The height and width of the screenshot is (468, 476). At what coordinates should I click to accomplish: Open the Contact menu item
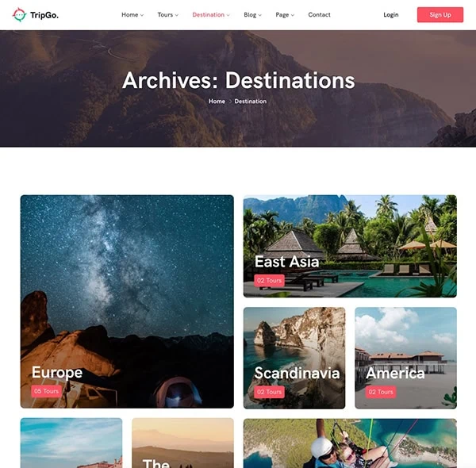tap(319, 14)
